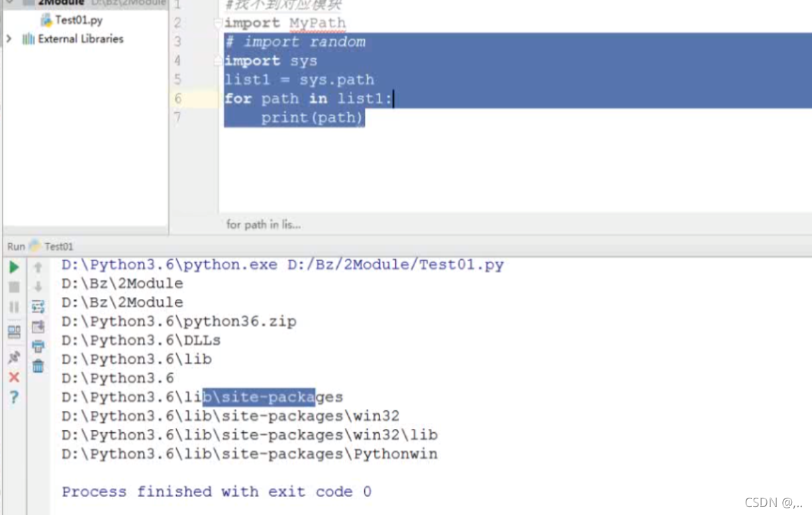Collapse the 2Module project root node
Image resolution: width=812 pixels, height=515 pixels.
pos(9,2)
